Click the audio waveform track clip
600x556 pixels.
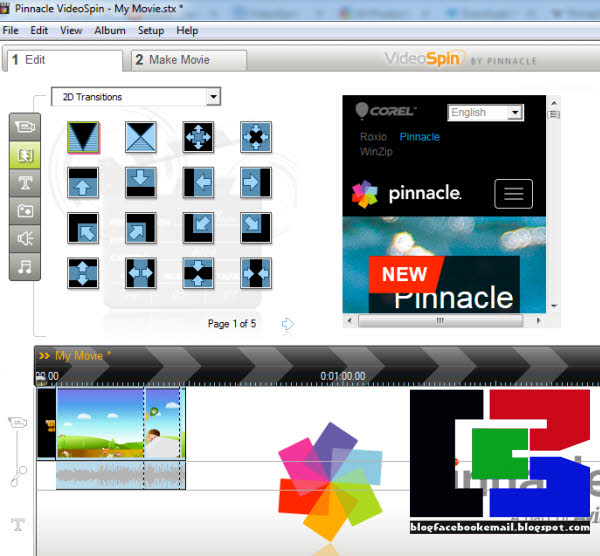[x=121, y=475]
